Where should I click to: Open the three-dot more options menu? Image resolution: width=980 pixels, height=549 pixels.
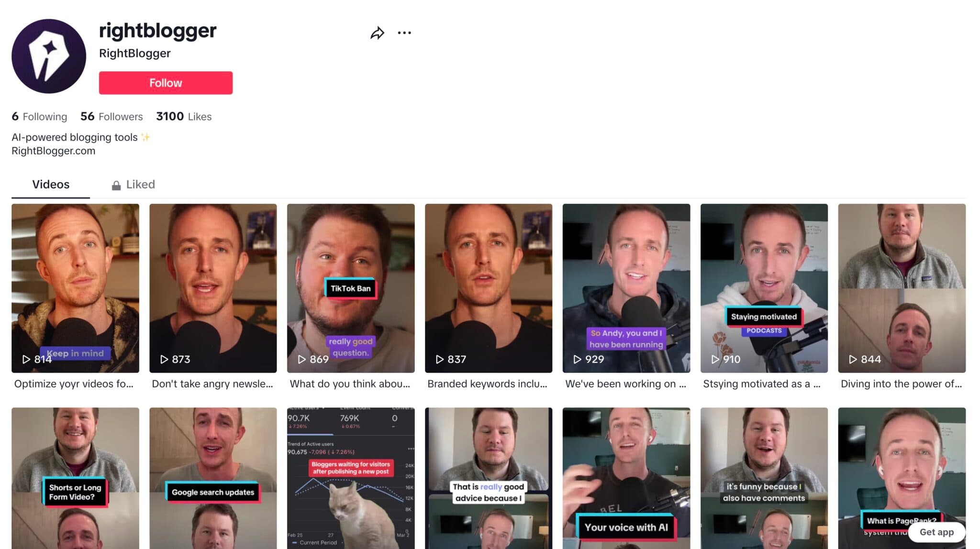point(404,33)
